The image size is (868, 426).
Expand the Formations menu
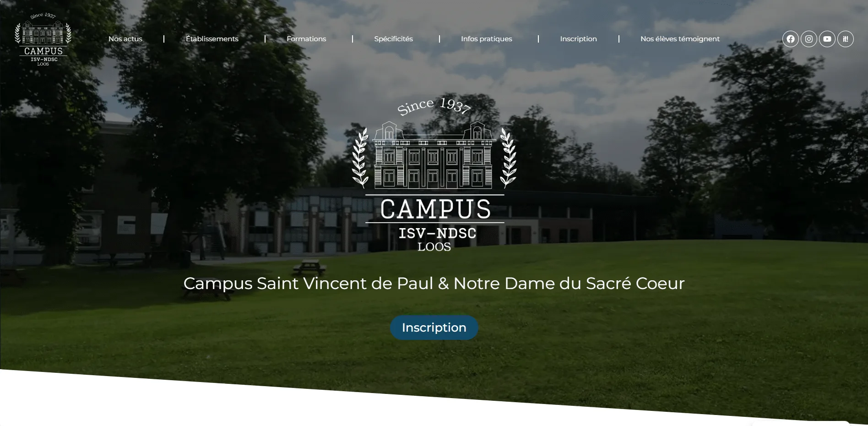coord(306,39)
